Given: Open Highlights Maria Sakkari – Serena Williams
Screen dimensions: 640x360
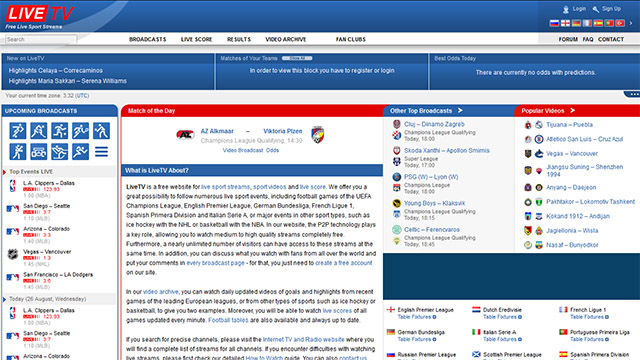Looking at the screenshot, I should click(x=68, y=81).
